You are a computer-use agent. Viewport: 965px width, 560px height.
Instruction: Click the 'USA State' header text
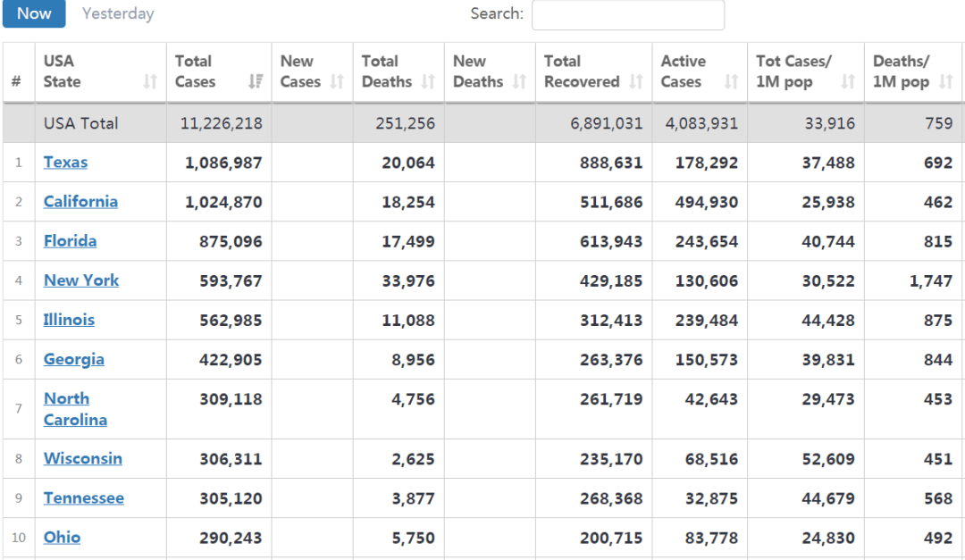[63, 71]
